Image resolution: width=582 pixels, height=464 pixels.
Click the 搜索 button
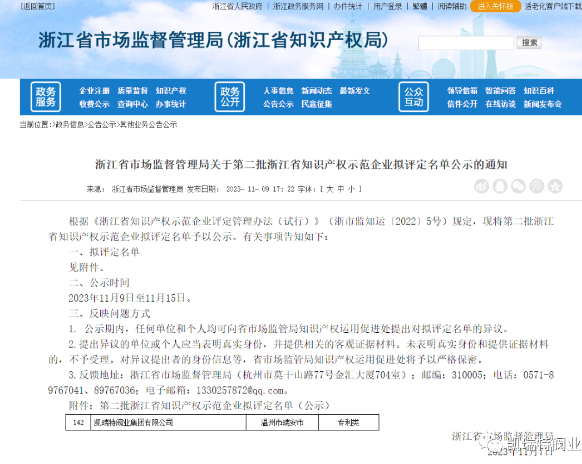pyautogui.click(x=529, y=43)
